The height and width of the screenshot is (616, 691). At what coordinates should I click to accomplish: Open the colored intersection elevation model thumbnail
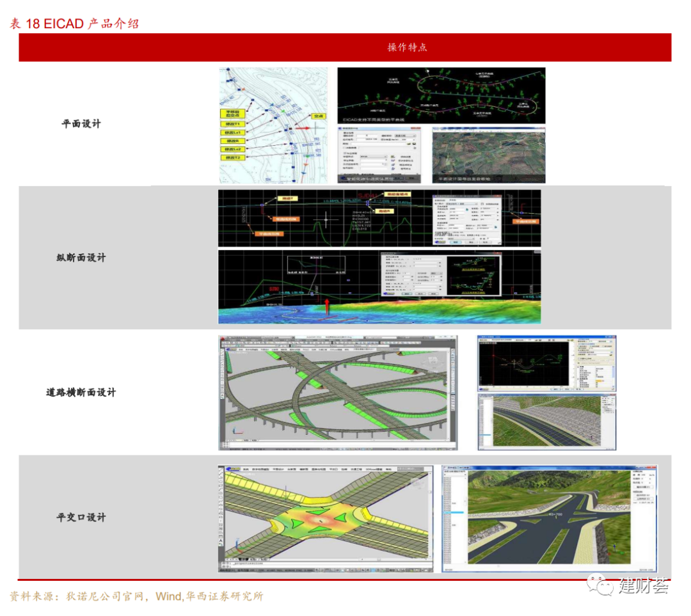(x=326, y=519)
